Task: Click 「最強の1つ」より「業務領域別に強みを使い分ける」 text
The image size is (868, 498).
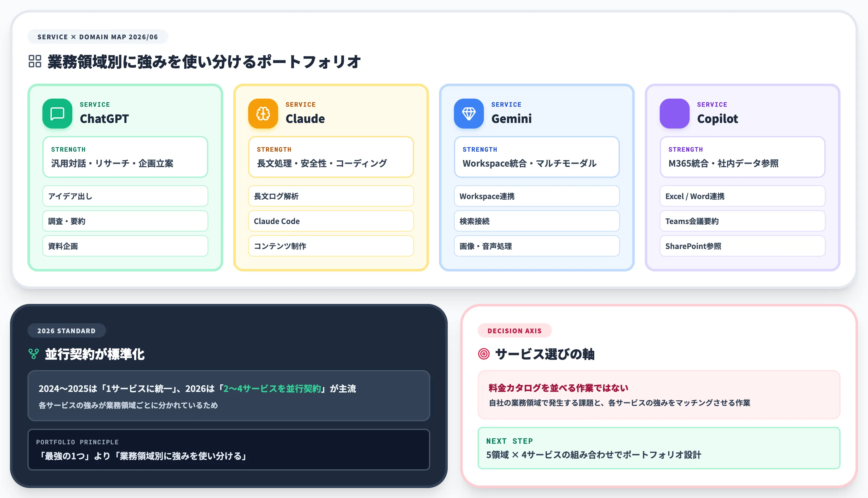Action: point(142,456)
